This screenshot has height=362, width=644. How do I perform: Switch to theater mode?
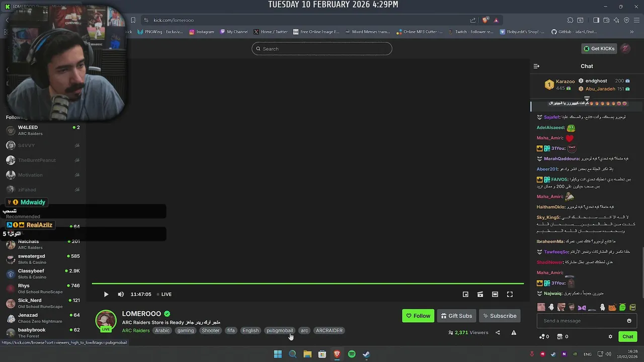click(495, 294)
